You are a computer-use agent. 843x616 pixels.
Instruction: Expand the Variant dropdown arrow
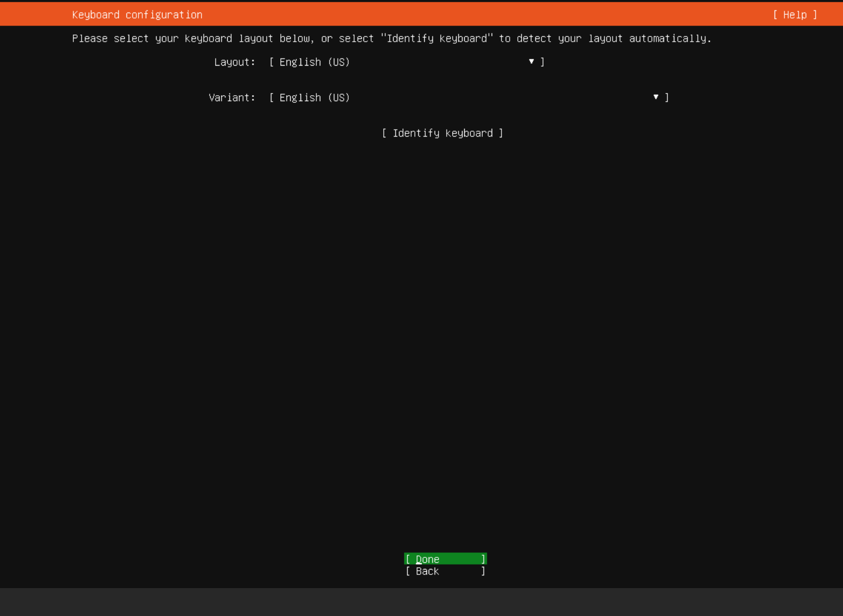[655, 97]
